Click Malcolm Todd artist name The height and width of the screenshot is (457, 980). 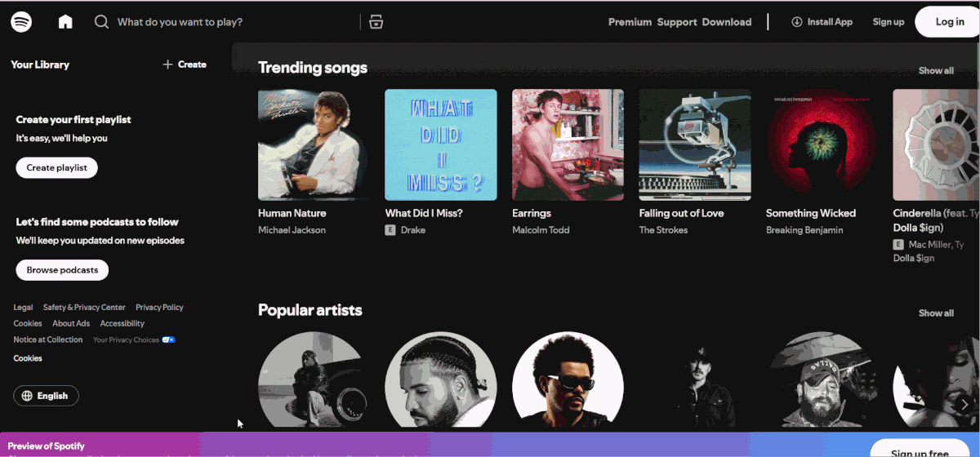pyautogui.click(x=542, y=230)
